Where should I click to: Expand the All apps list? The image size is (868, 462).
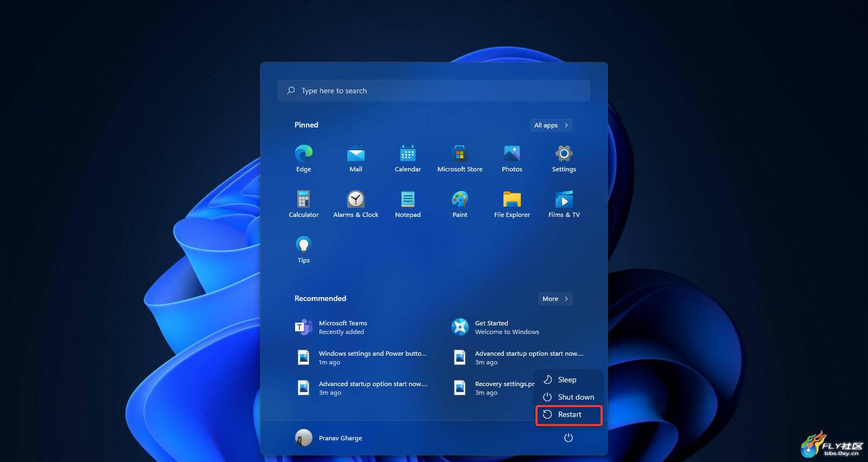[551, 125]
